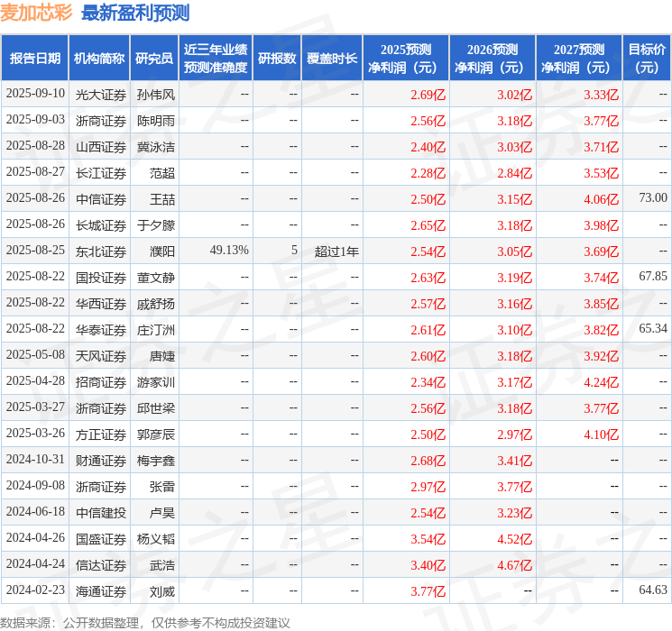Select analyst 邱世梁 cell
Image resolution: width=672 pixels, height=631 pixels.
click(x=156, y=408)
